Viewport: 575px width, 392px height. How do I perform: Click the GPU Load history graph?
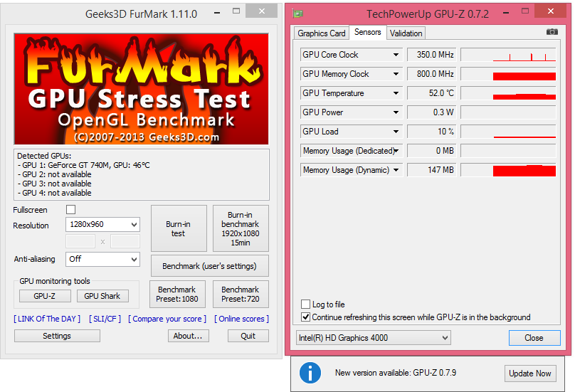pyautogui.click(x=509, y=132)
